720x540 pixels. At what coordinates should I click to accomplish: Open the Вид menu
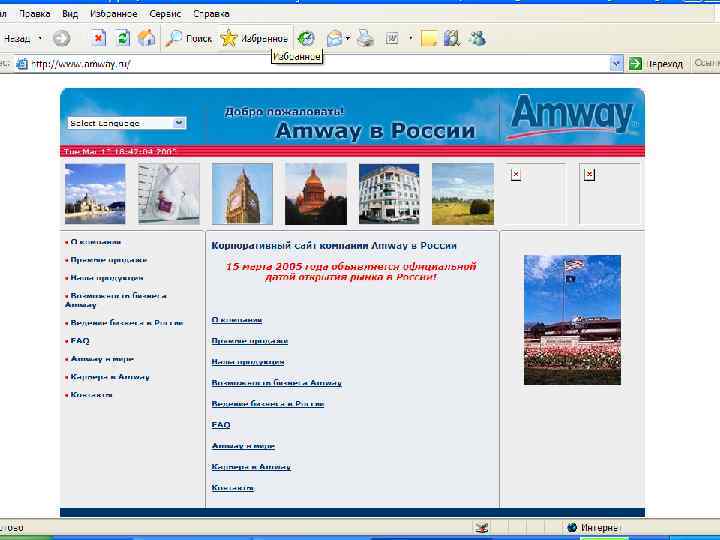pyautogui.click(x=70, y=14)
